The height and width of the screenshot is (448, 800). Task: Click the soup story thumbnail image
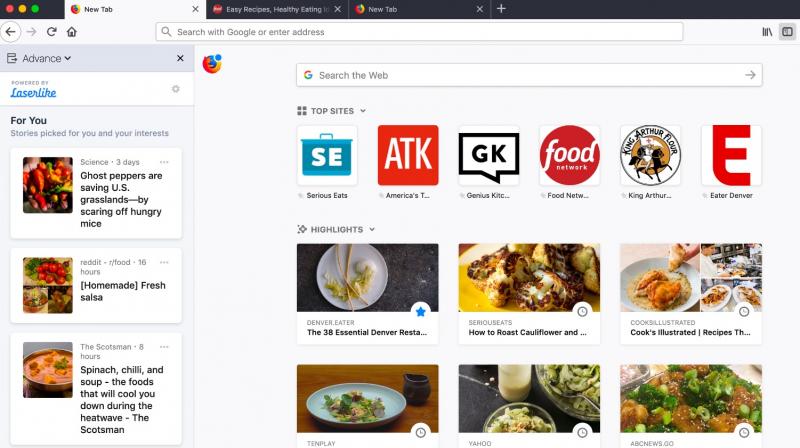(48, 370)
